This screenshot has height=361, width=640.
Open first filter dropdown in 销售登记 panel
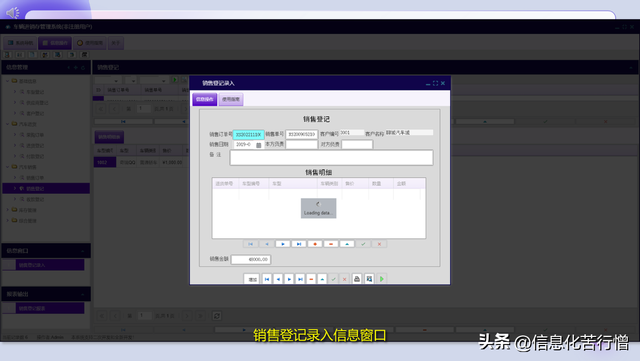point(116,80)
